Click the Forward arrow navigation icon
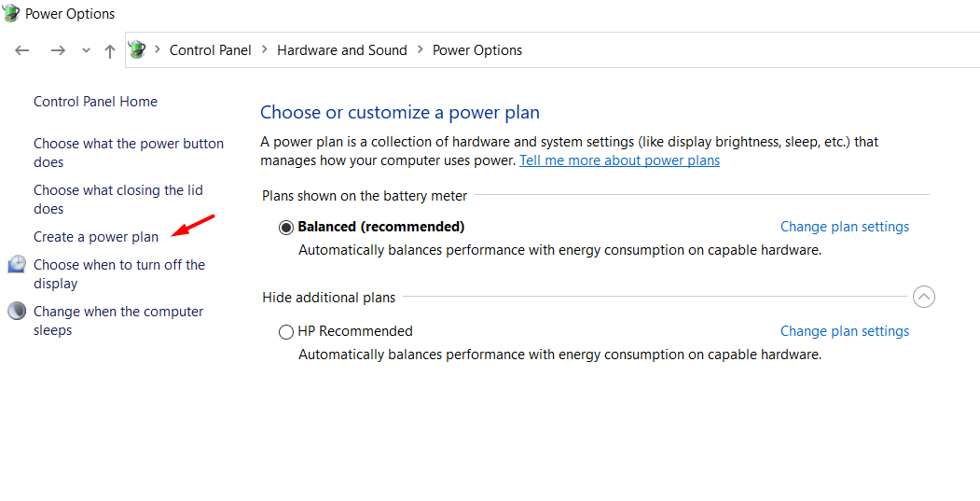Image resolution: width=980 pixels, height=501 pixels. tap(58, 50)
